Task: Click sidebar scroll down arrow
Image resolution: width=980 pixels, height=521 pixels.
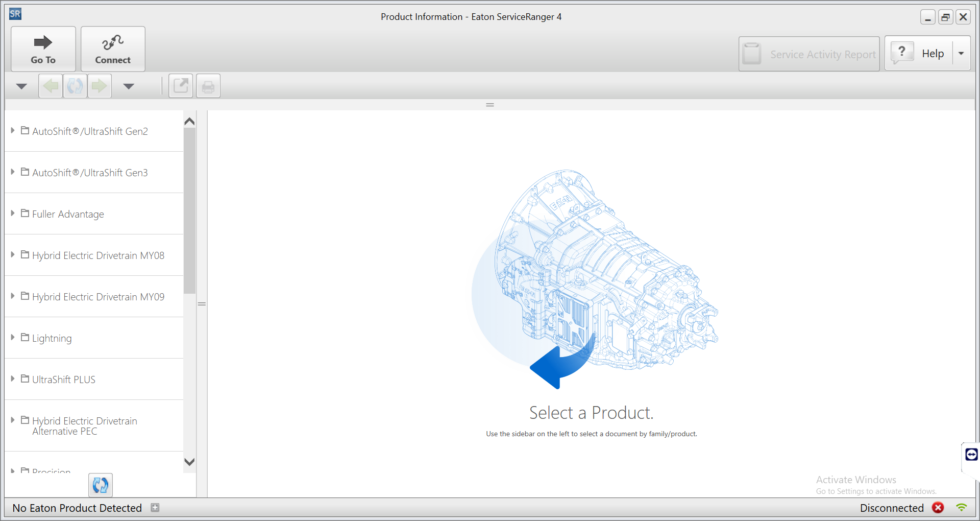Action: click(189, 462)
